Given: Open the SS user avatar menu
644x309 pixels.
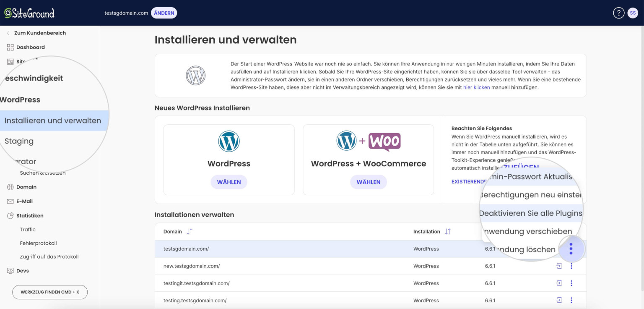Looking at the screenshot, I should pyautogui.click(x=633, y=13).
